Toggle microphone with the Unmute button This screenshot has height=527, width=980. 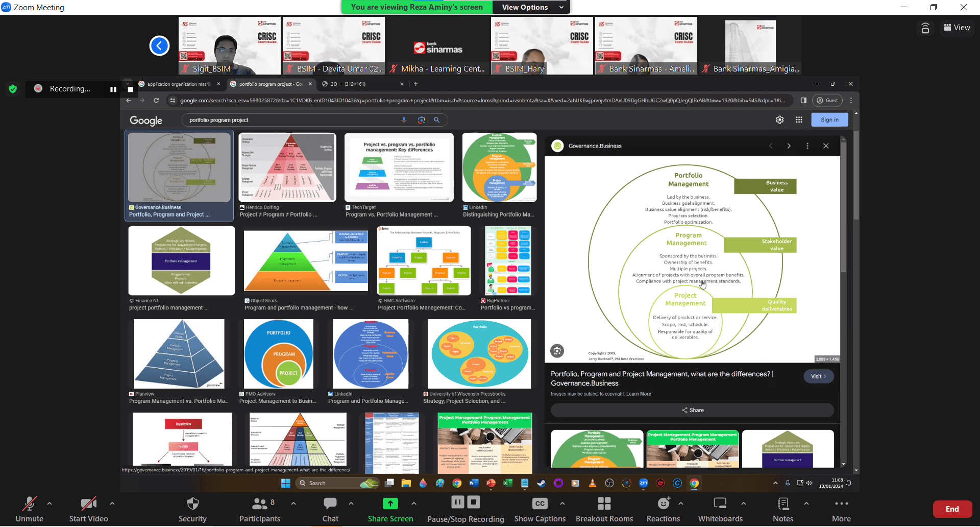[29, 504]
